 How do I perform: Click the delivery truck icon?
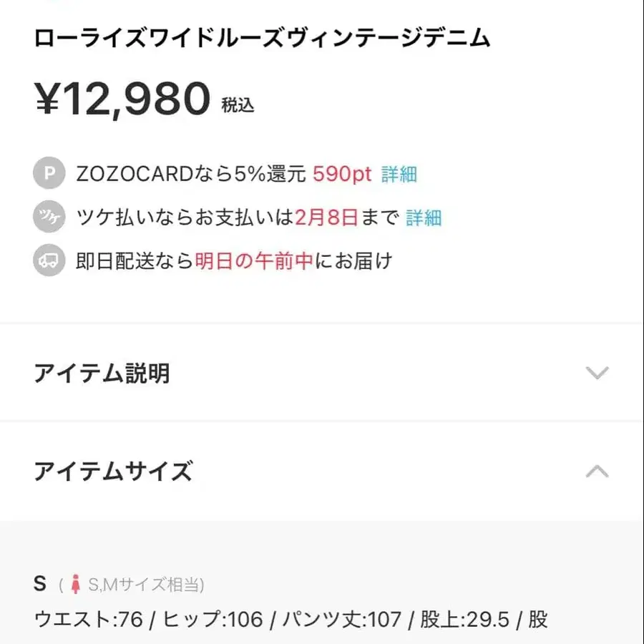(49, 260)
